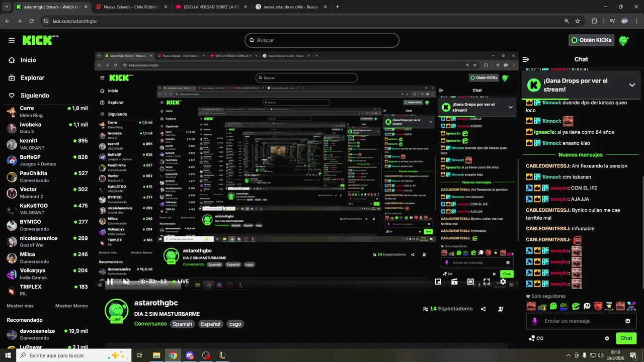Select the csgo tag
This screenshot has height=362, width=644.
click(x=235, y=324)
